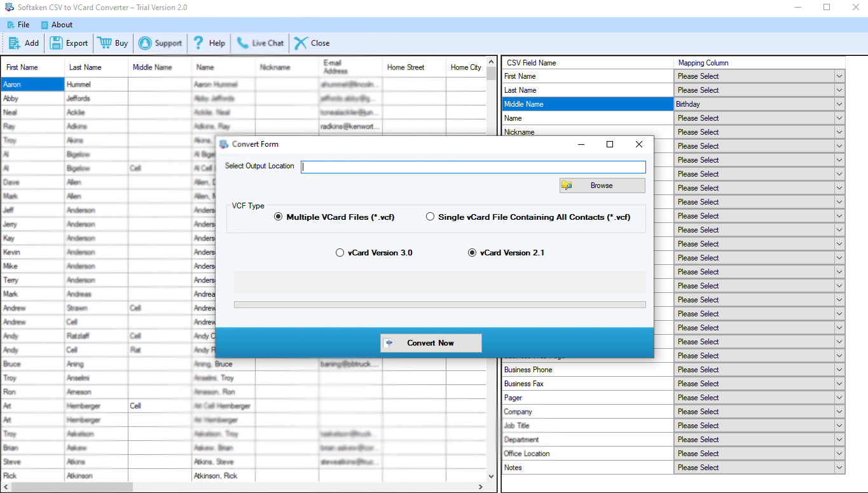
Task: Open Support via its headset icon
Action: tap(145, 43)
